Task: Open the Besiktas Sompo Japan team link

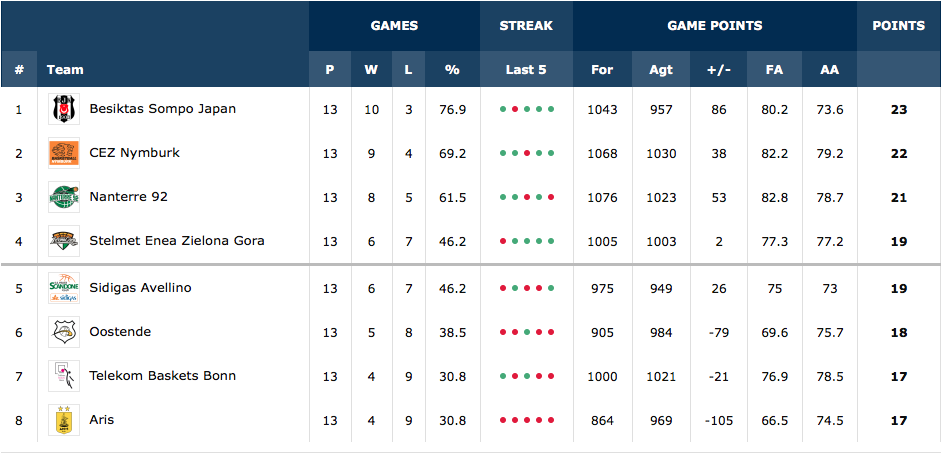Action: point(163,109)
